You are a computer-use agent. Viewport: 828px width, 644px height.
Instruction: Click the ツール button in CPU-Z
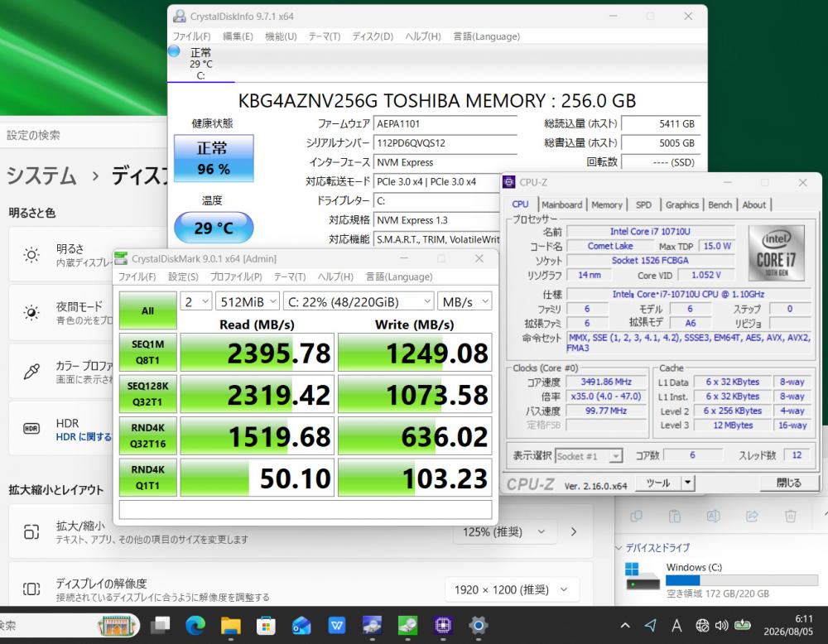point(658,483)
